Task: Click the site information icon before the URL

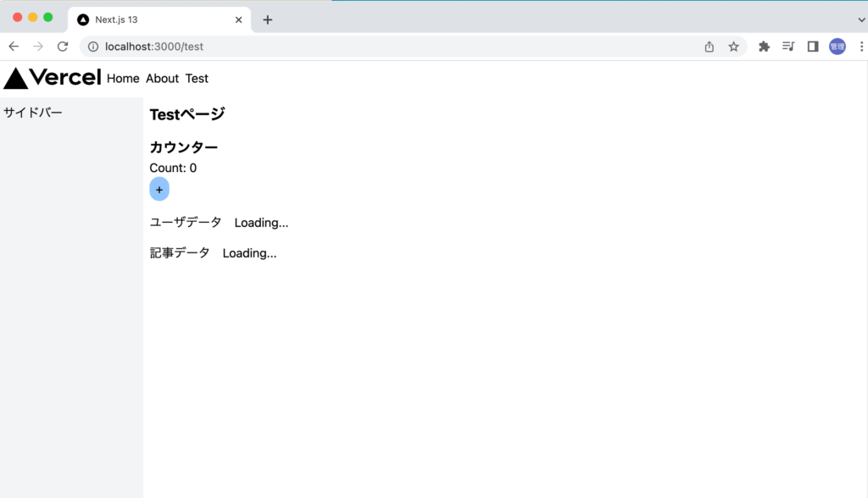Action: point(92,47)
